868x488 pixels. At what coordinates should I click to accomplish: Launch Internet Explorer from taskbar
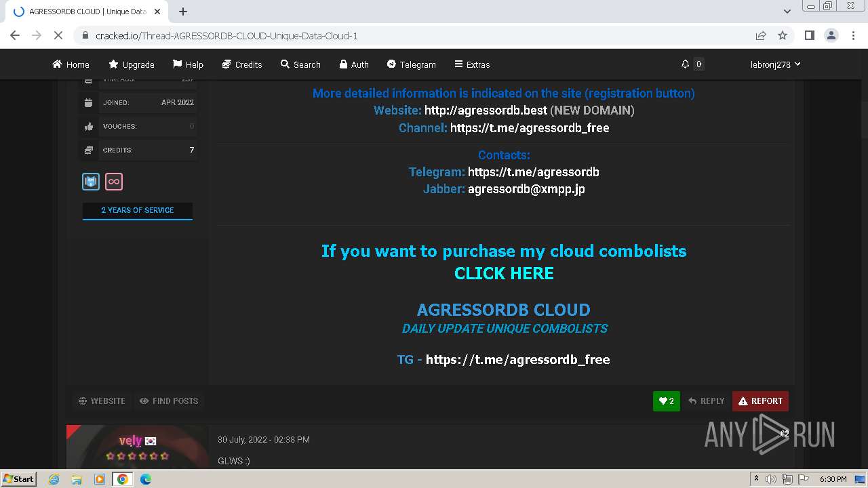tap(54, 479)
